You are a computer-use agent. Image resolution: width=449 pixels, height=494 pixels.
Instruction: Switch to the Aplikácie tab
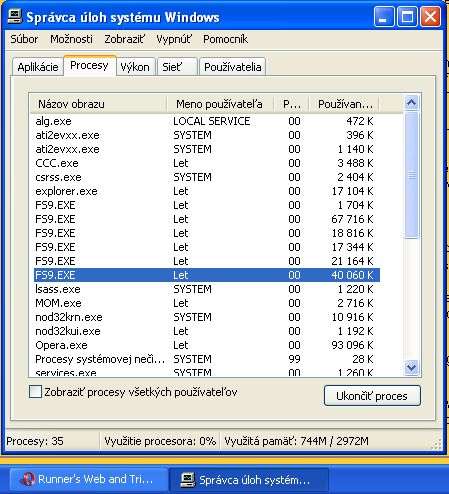(38, 67)
